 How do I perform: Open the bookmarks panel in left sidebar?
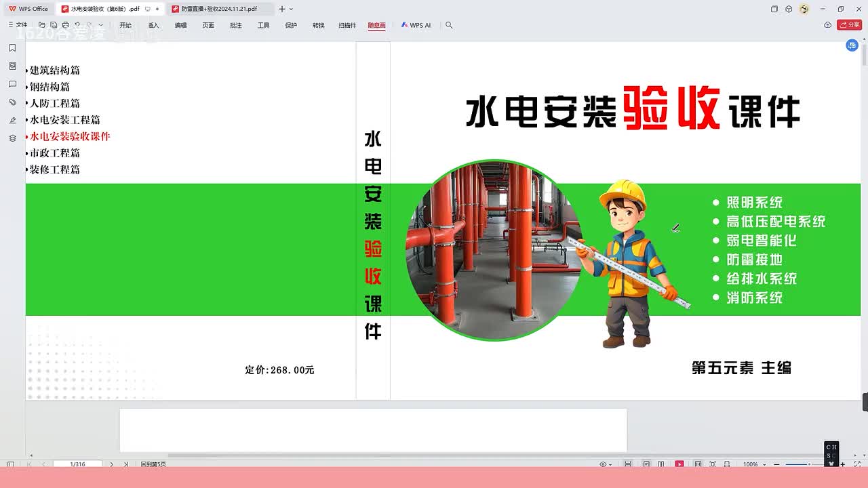(12, 48)
